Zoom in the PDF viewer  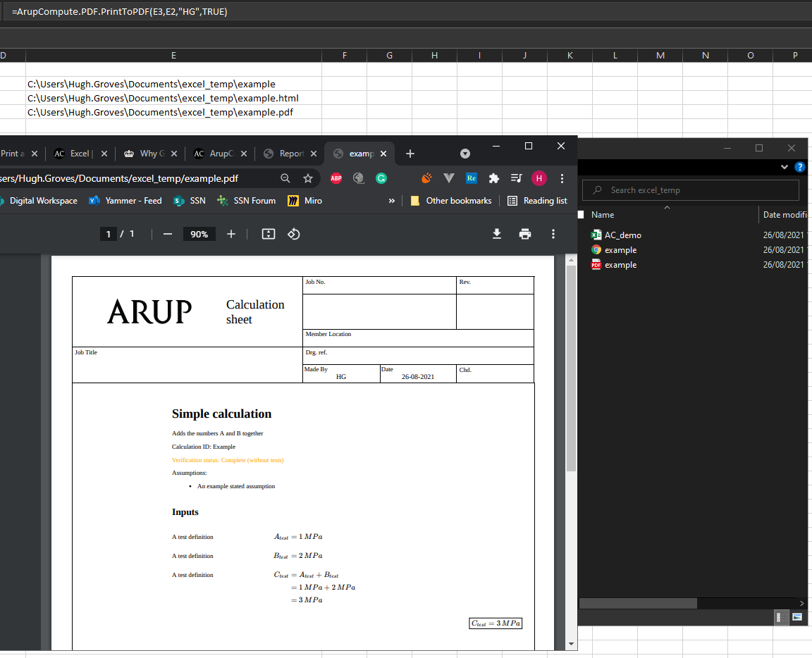pyautogui.click(x=231, y=234)
